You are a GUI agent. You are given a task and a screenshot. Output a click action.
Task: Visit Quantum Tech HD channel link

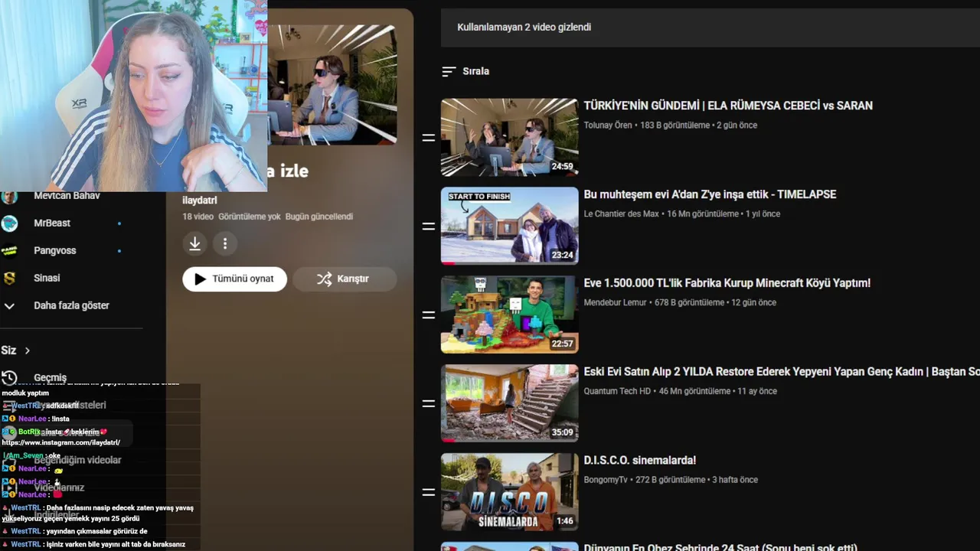(617, 391)
